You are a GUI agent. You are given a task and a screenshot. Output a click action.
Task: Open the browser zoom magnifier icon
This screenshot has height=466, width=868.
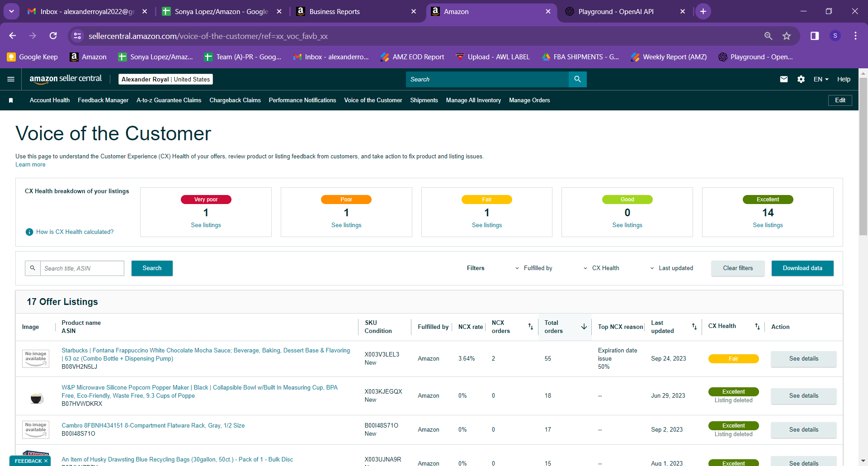pos(768,36)
